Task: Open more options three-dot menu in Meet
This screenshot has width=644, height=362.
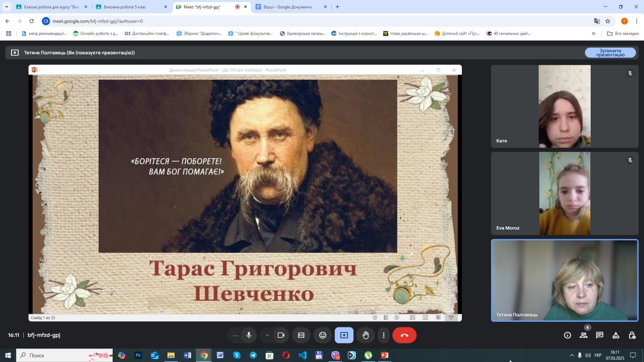Action: [x=383, y=335]
